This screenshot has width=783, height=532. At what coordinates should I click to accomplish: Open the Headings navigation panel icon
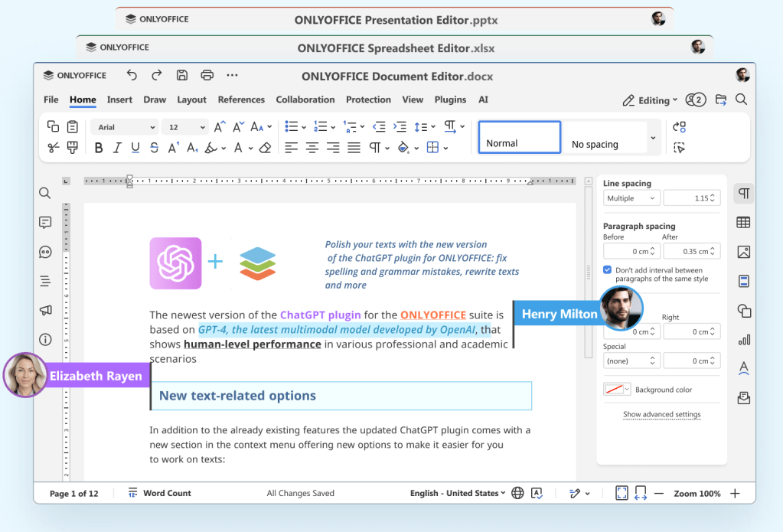[x=45, y=281]
